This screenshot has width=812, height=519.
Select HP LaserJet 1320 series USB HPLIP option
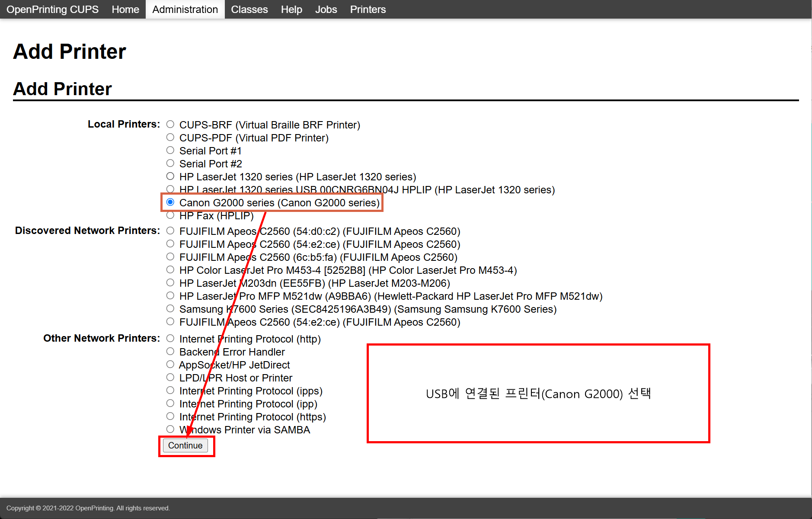point(170,189)
